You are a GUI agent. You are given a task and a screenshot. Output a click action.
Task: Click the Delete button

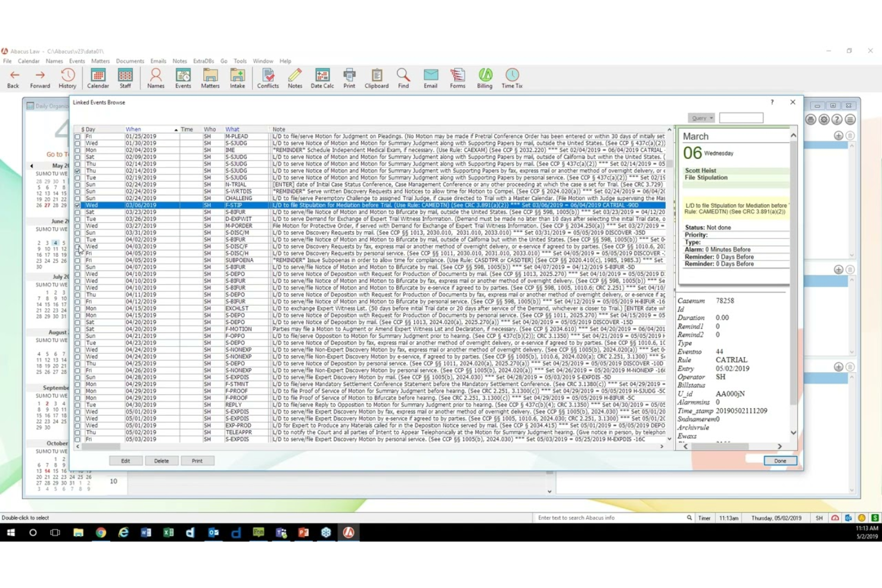coord(162,461)
